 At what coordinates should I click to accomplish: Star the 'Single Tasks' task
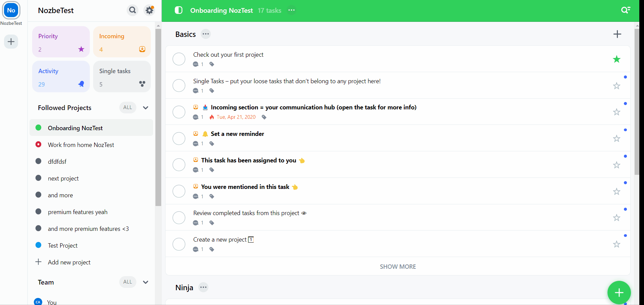pyautogui.click(x=617, y=86)
